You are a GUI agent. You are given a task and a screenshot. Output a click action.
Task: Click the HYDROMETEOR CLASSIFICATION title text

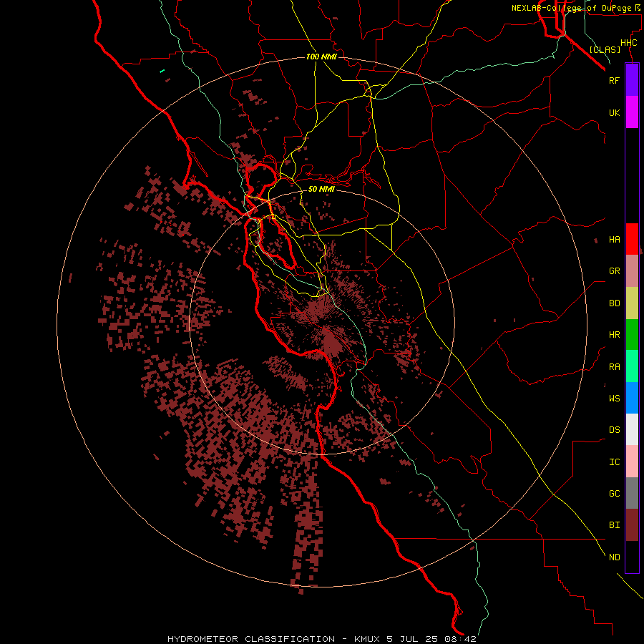251,639
